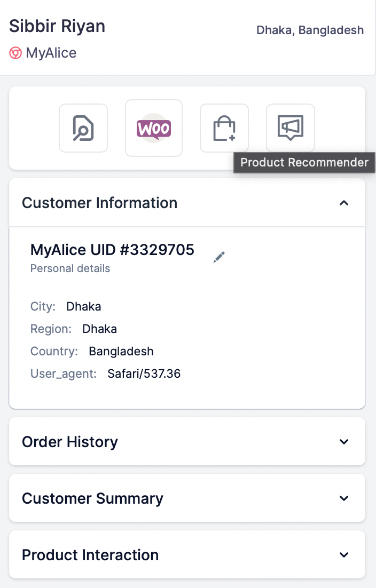376x588 pixels.
Task: Open the Order History panel title
Action: pos(70,442)
